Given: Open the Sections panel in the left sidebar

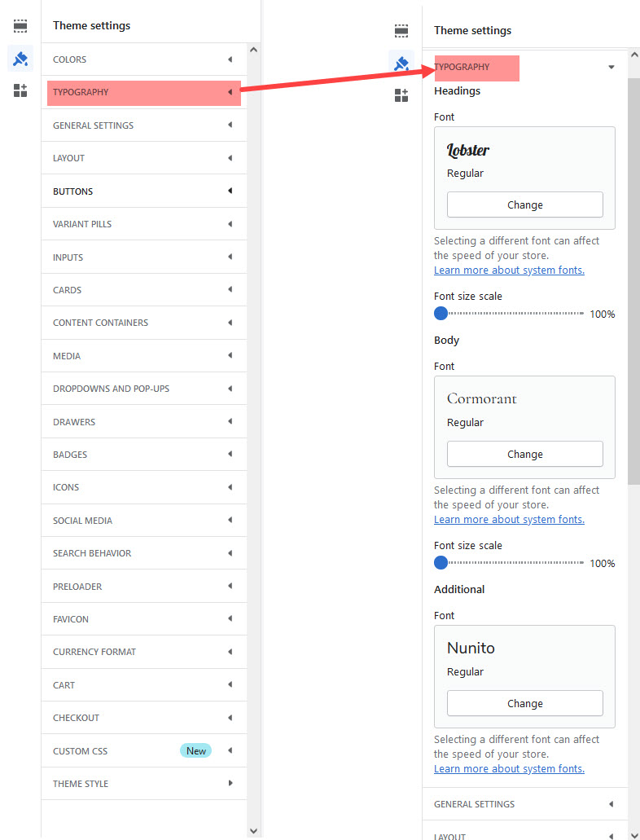Looking at the screenshot, I should coord(20,25).
